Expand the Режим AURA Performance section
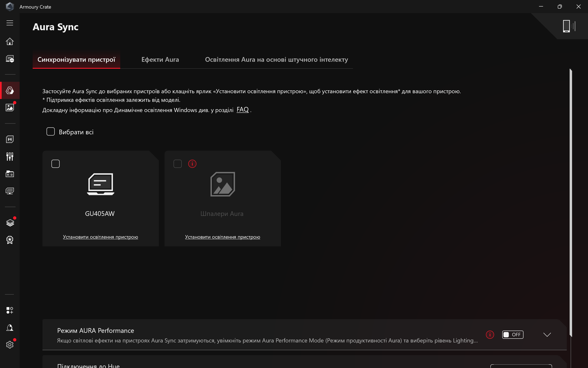588x368 pixels. (x=547, y=335)
